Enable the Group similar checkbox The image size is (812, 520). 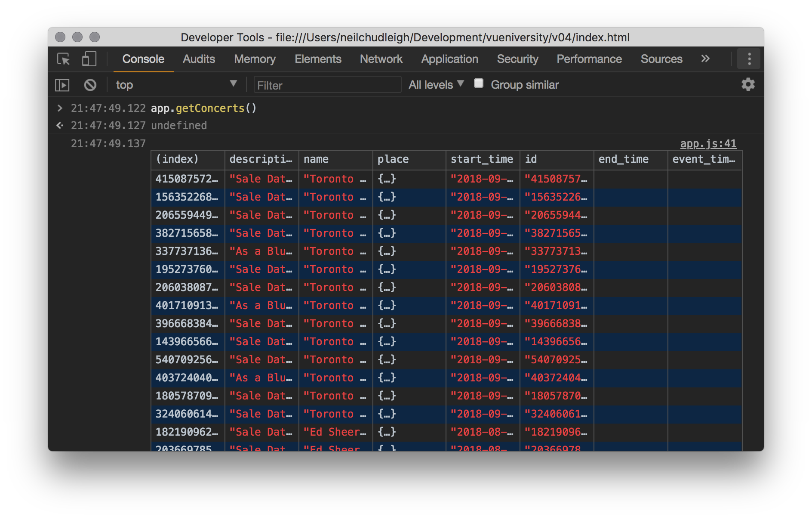[x=478, y=84]
